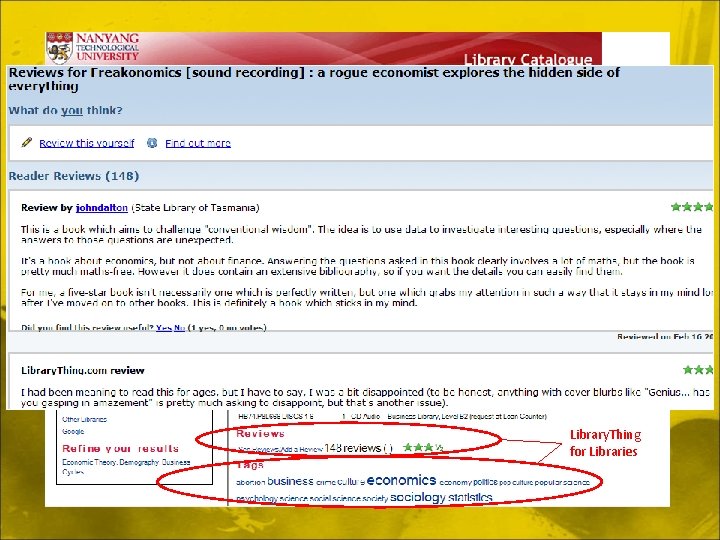
Task: Click the business tag
Action: click(x=290, y=481)
